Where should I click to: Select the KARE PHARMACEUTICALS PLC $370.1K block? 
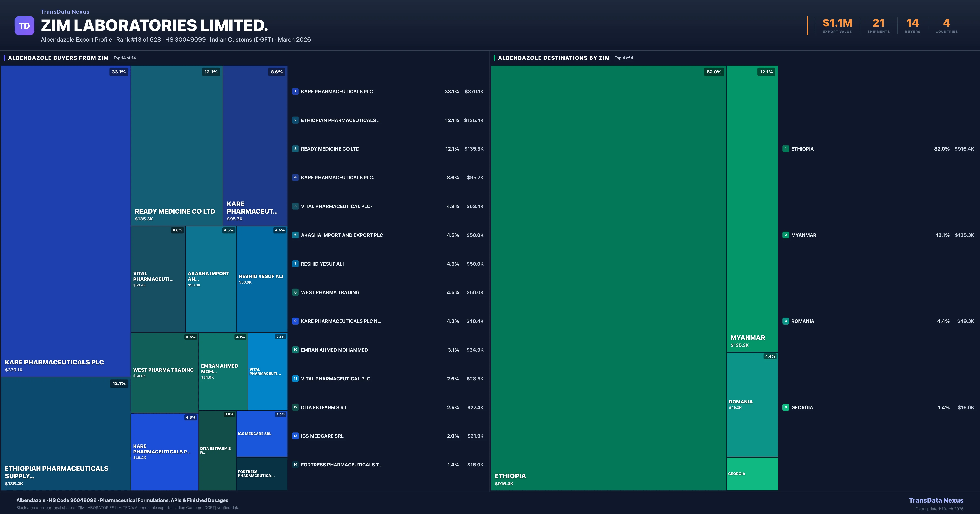65,220
